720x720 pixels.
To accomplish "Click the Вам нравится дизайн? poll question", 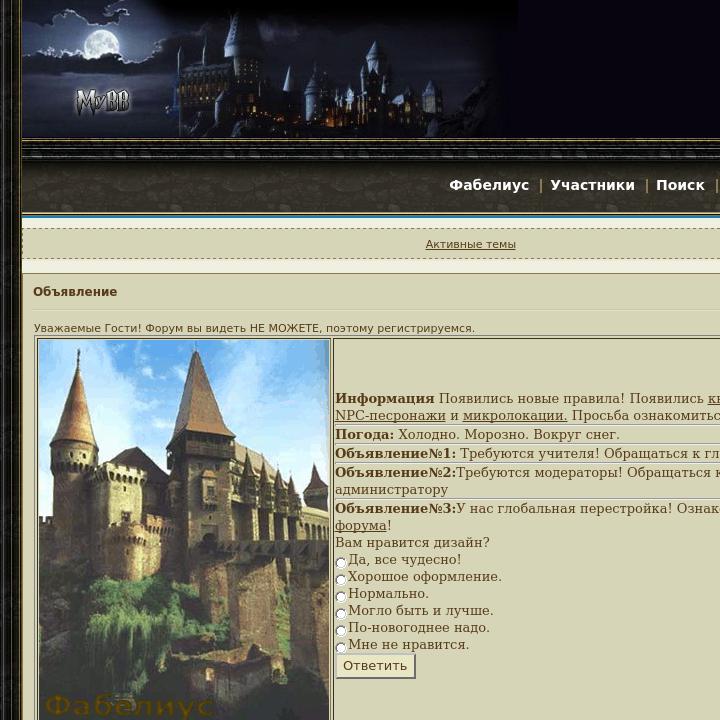I will (x=412, y=542).
